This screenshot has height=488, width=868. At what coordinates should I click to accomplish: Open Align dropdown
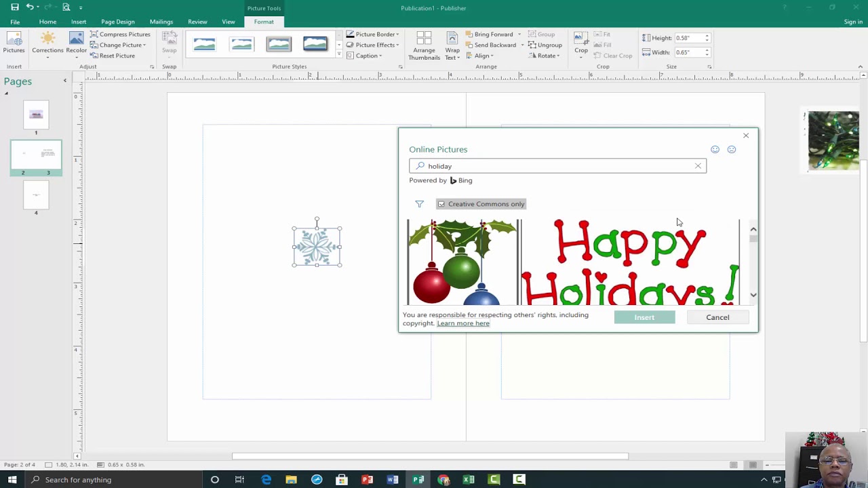coord(479,56)
